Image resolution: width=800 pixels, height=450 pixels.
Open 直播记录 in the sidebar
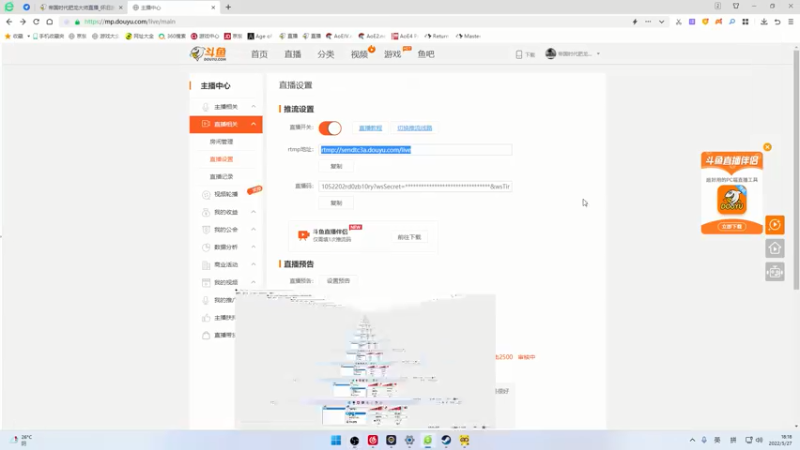(x=221, y=177)
